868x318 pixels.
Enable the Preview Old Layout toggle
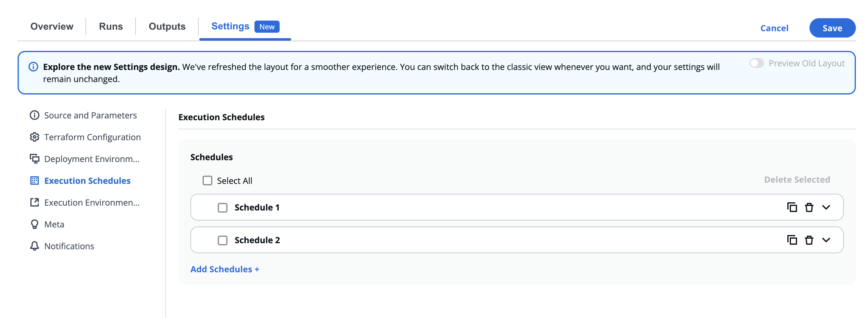pyautogui.click(x=756, y=63)
